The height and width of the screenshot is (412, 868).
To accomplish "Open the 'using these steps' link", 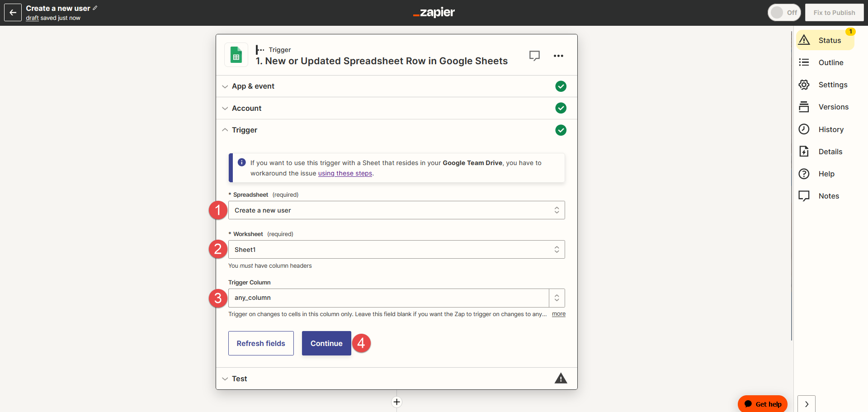I will point(345,173).
